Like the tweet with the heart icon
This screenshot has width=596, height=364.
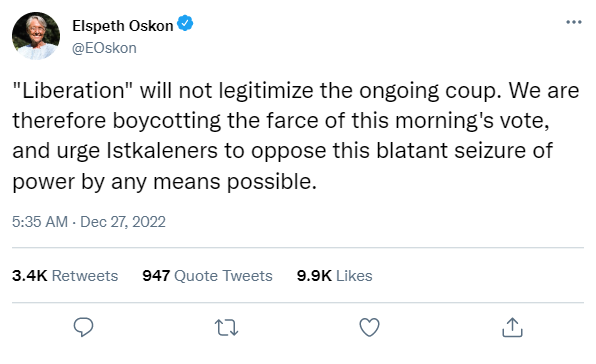(x=369, y=327)
